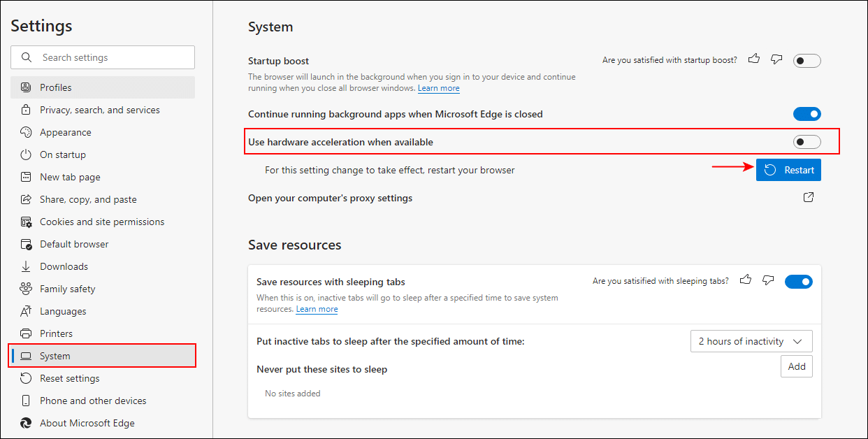Give thumbs down for sleeping tabs
This screenshot has width=868, height=439.
pos(768,280)
